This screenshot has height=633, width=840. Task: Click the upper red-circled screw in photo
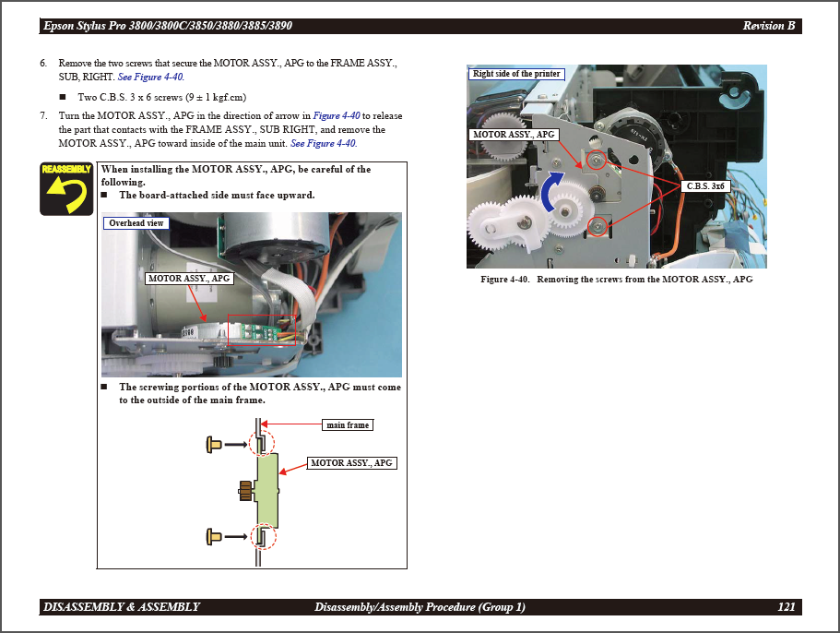(596, 161)
